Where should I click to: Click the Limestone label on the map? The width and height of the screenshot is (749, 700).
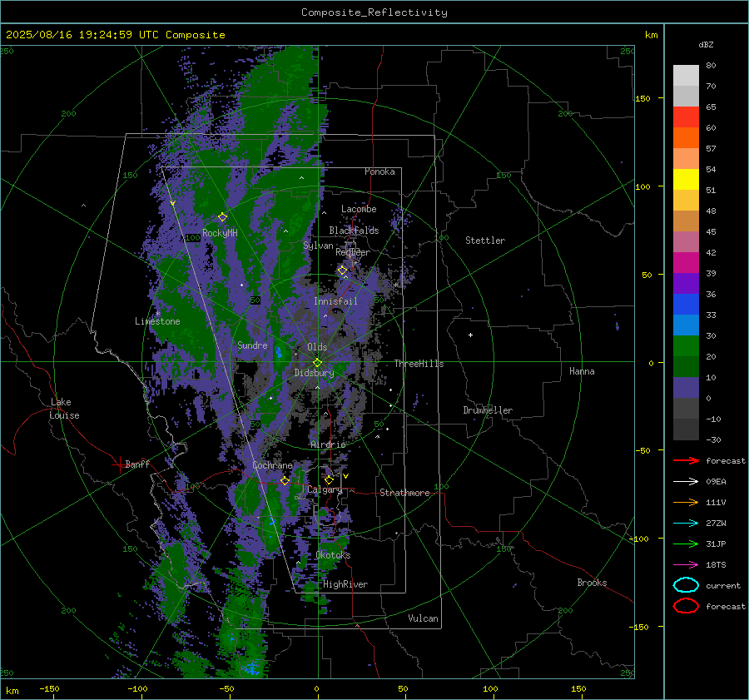(157, 321)
